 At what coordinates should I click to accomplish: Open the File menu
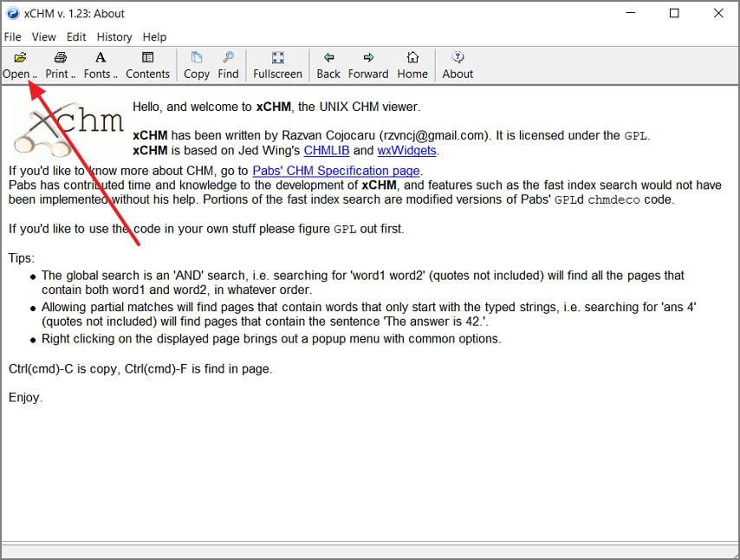(x=13, y=36)
